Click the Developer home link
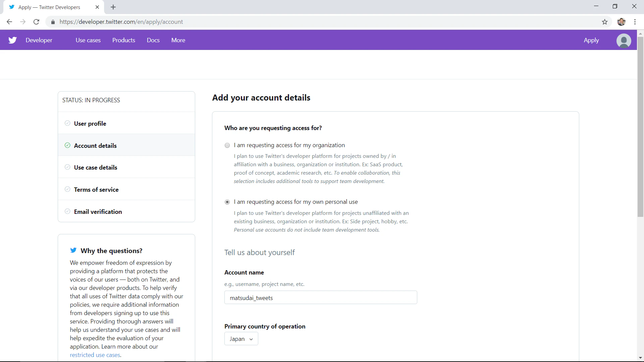 click(39, 40)
